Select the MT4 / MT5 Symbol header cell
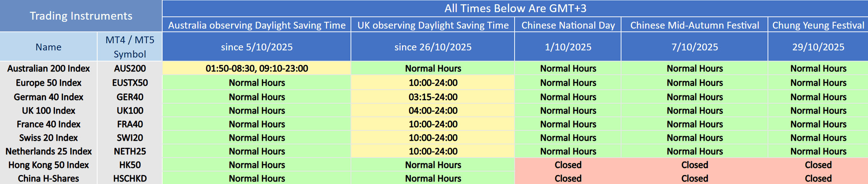Image resolution: width=868 pixels, height=184 pixels. pos(130,47)
